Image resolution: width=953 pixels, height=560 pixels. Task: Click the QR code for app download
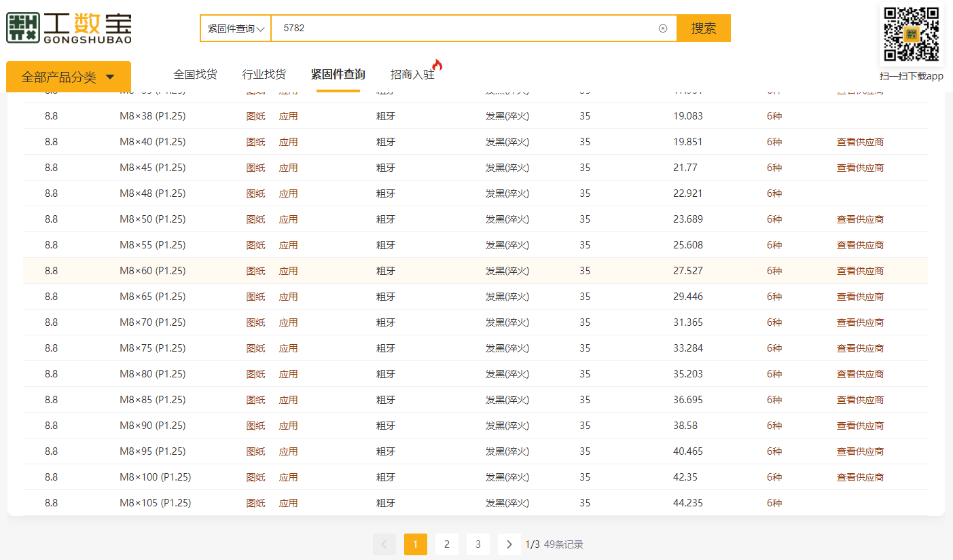tap(911, 34)
